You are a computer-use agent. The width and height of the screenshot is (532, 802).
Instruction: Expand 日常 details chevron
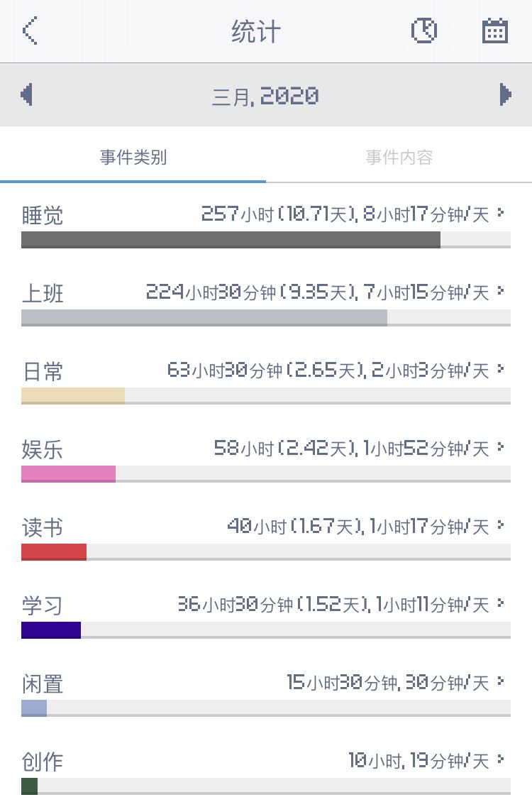tap(501, 368)
